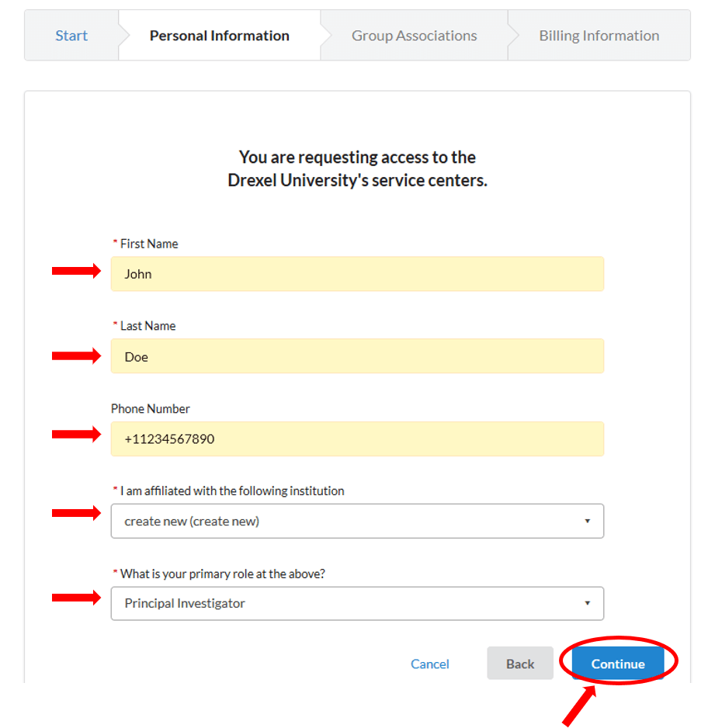Screen dimensions: 715x728
Task: Click the Last Name label text
Action: pos(148,326)
